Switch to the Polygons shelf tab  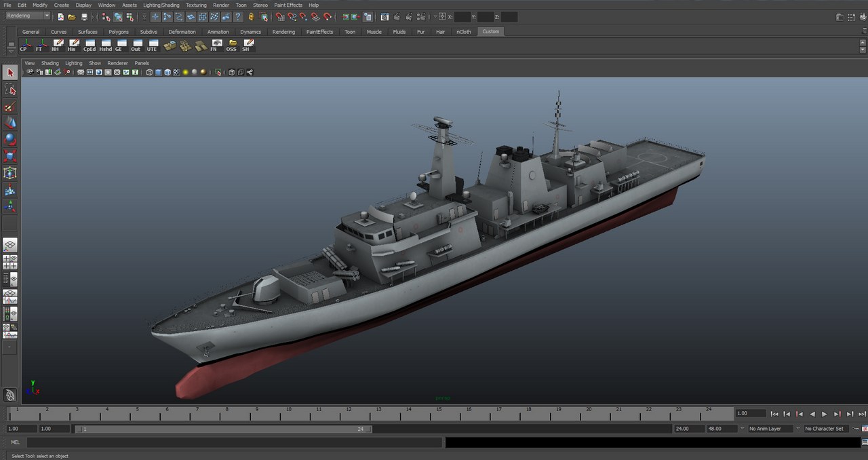pos(118,32)
